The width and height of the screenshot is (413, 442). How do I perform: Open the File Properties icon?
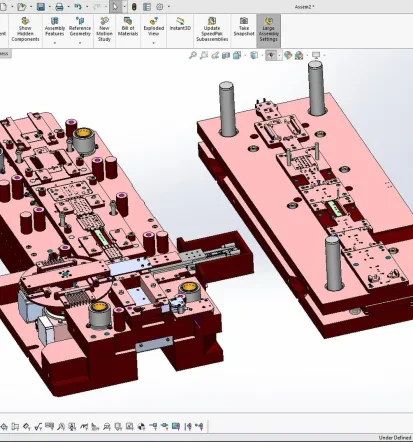(147, 7)
